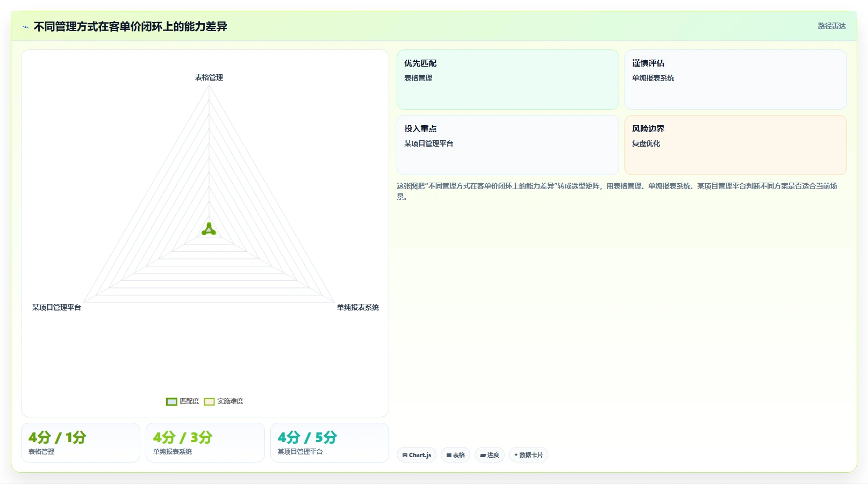
Task: Select the 4分 / 3分 单纯报表系统 score card
Action: (x=205, y=443)
